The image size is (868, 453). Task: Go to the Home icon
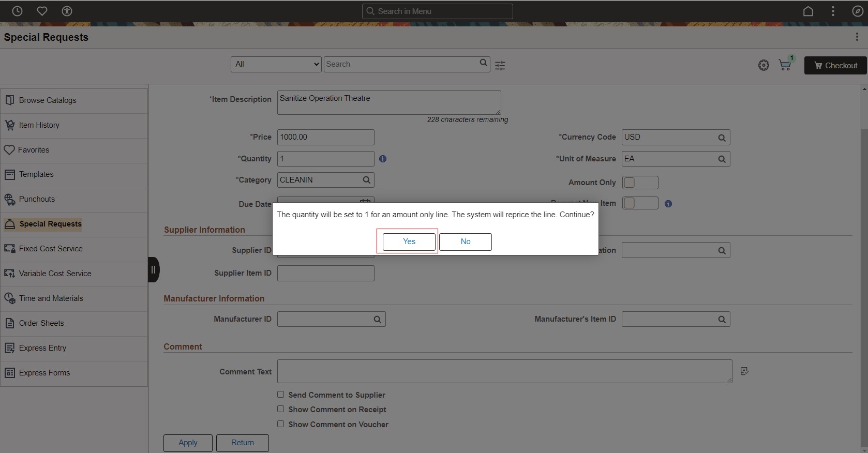808,11
